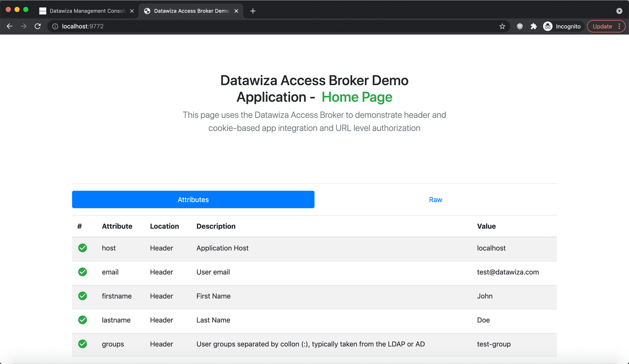Switch to Datawiza Management Console tab
Image resolution: width=629 pixels, height=364 pixels.
pos(86,11)
